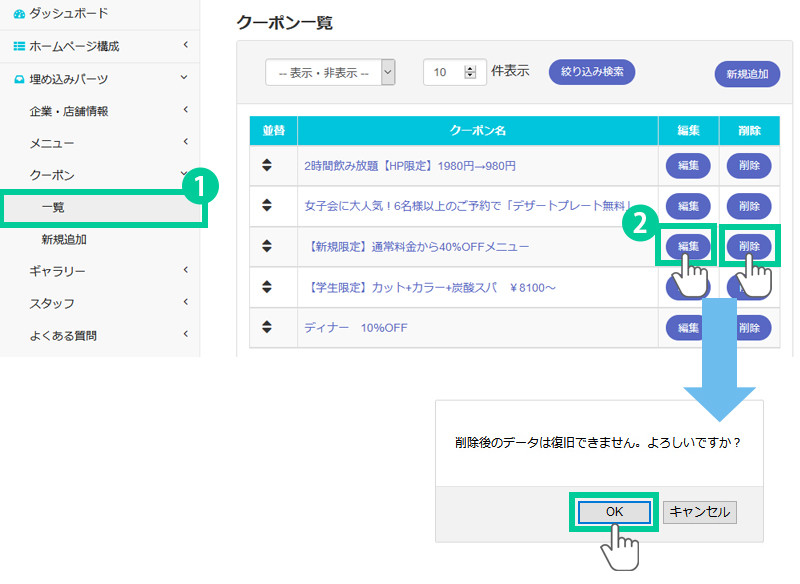
Task: Click the 新規追加 button at top right
Action: tap(747, 75)
